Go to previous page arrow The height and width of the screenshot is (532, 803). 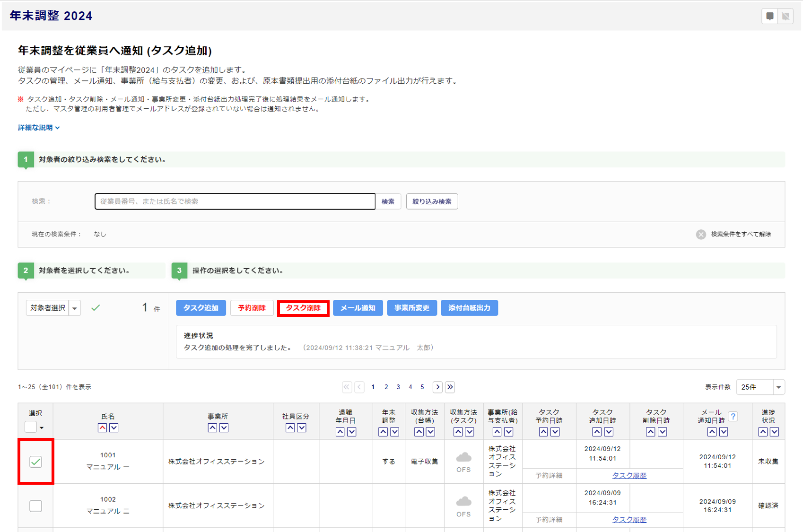coord(359,387)
